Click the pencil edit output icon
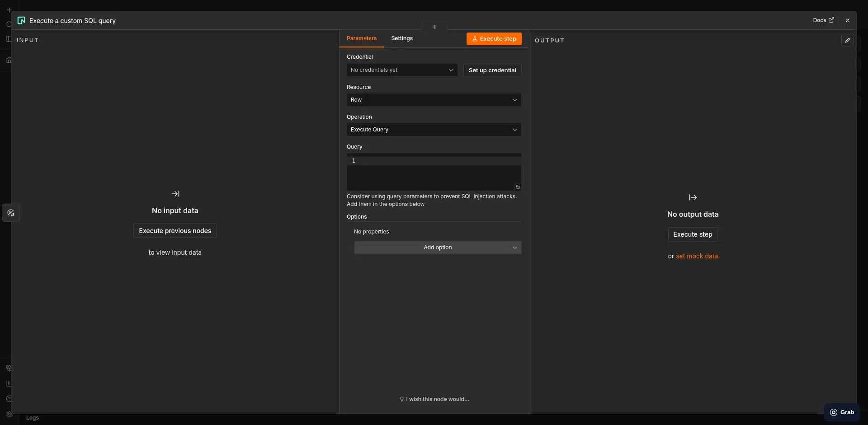The height and width of the screenshot is (425, 868). 848,40
